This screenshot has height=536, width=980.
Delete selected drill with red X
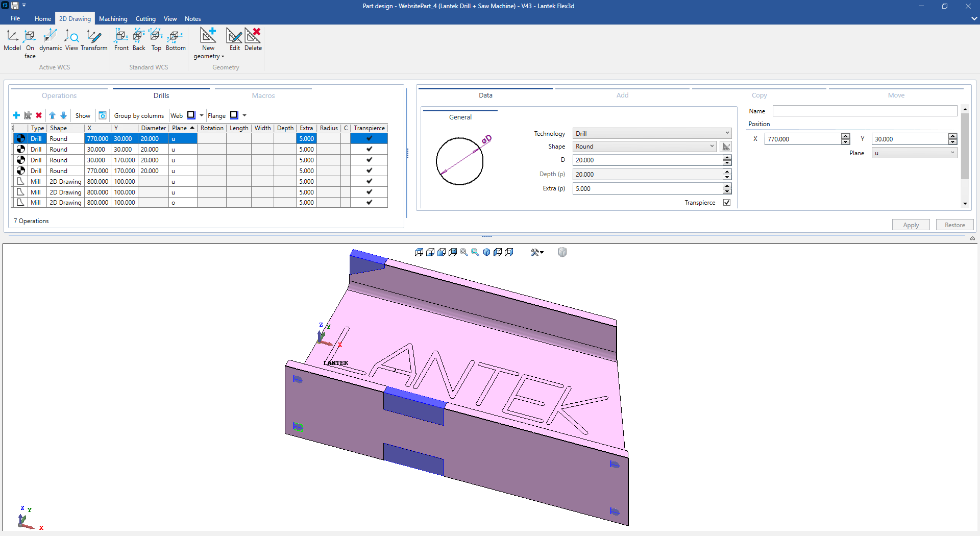click(x=39, y=115)
